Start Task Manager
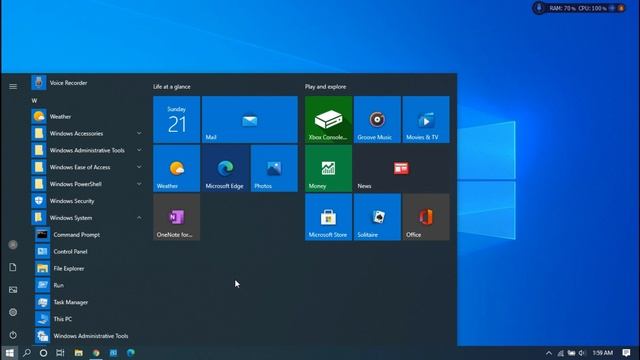Image resolution: width=640 pixels, height=360 pixels. (87, 302)
